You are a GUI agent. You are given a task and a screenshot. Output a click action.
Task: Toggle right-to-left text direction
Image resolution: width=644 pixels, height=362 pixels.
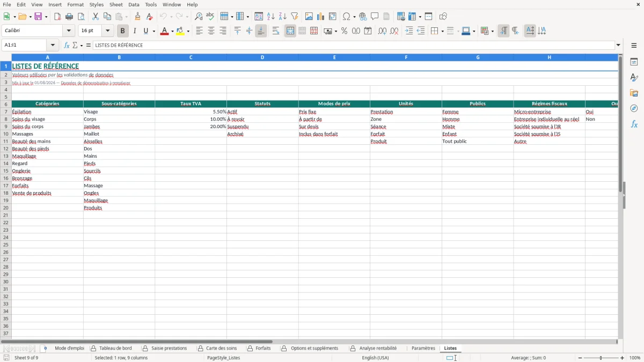point(515,31)
